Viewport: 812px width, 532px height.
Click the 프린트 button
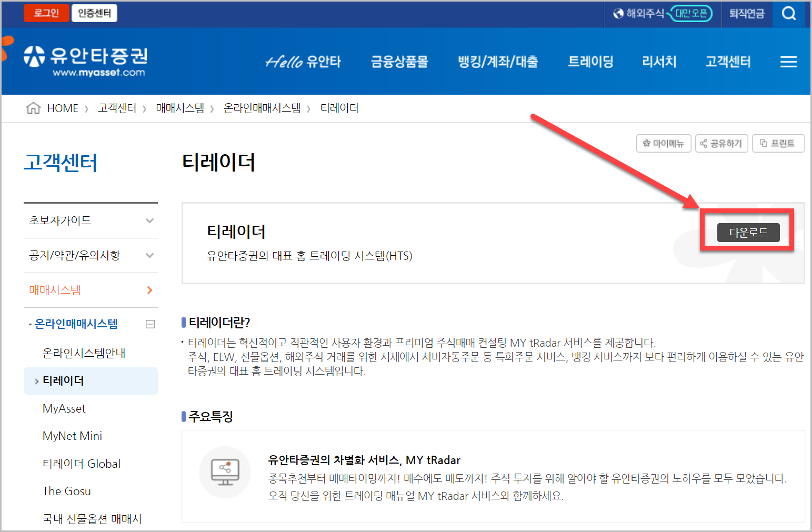pos(778,143)
